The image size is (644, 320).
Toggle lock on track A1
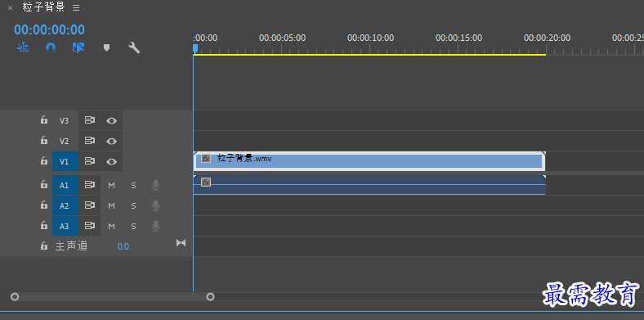click(x=43, y=185)
